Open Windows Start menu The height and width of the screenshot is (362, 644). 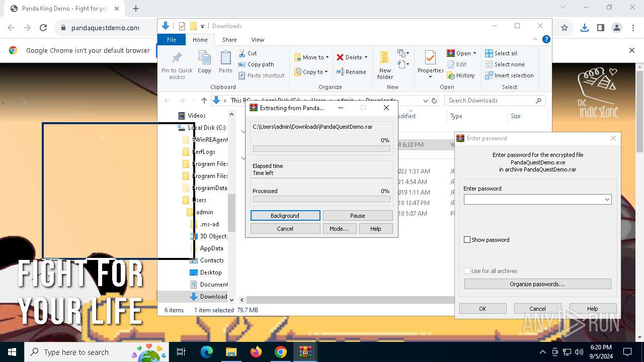[x=12, y=352]
